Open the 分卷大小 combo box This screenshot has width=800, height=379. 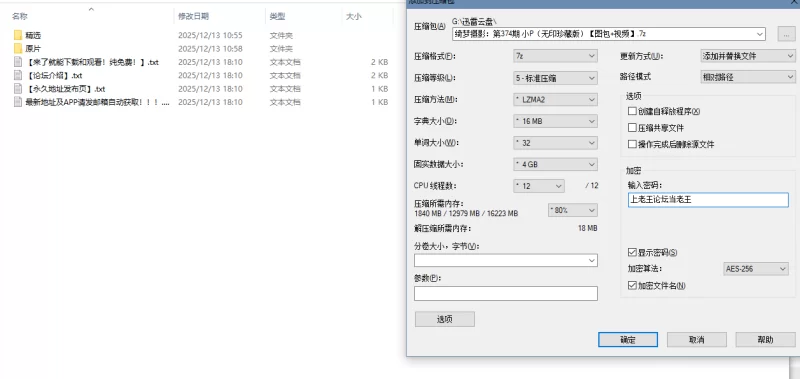click(506, 260)
